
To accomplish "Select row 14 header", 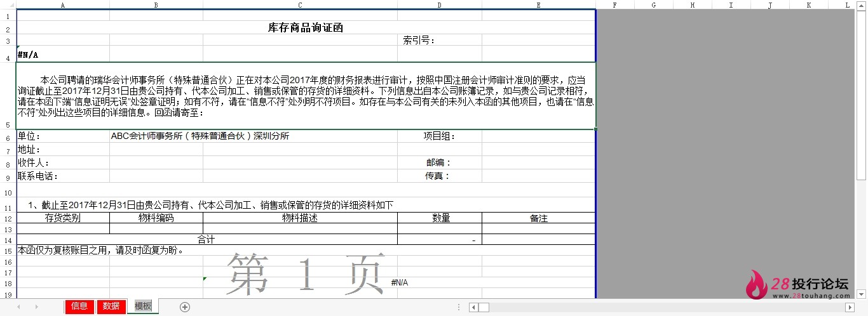I will click(8, 240).
